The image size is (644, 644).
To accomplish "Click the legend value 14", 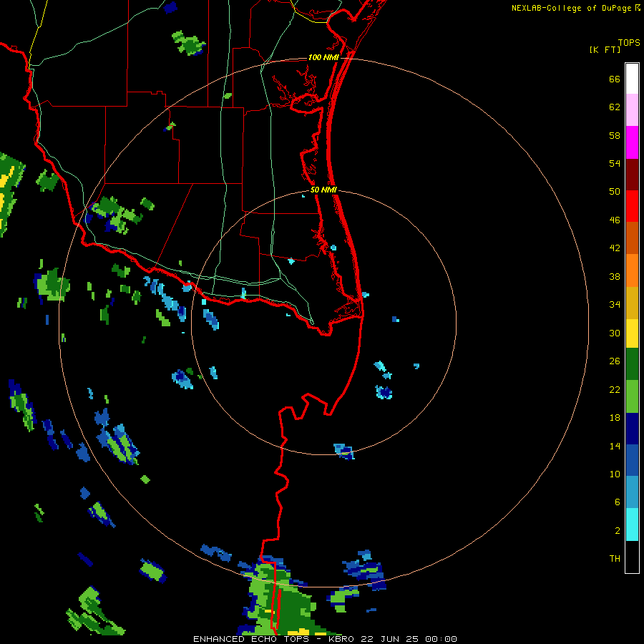I will tap(615, 446).
